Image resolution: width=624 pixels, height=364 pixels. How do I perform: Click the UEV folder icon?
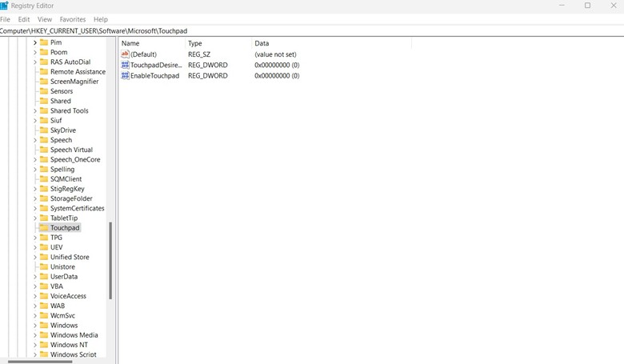click(x=44, y=247)
